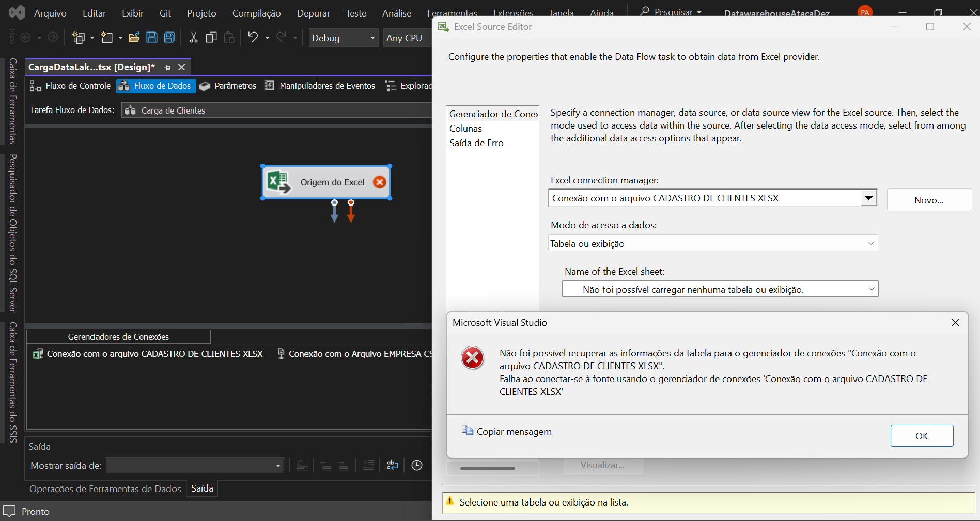This screenshot has width=980, height=521.
Task: Open the Arquivo menu
Action: (50, 13)
